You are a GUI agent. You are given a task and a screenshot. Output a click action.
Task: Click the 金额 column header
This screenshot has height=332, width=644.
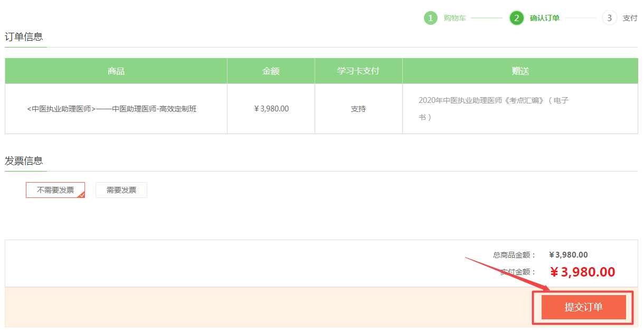[271, 71]
